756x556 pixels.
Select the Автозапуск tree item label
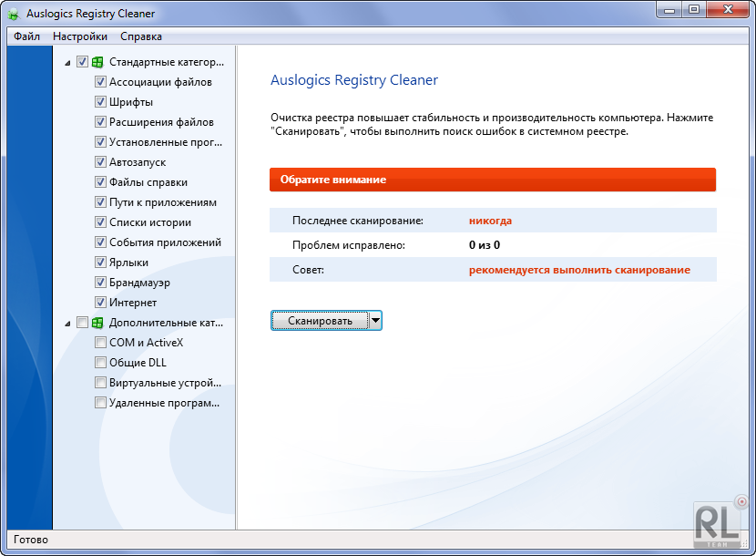click(x=138, y=162)
